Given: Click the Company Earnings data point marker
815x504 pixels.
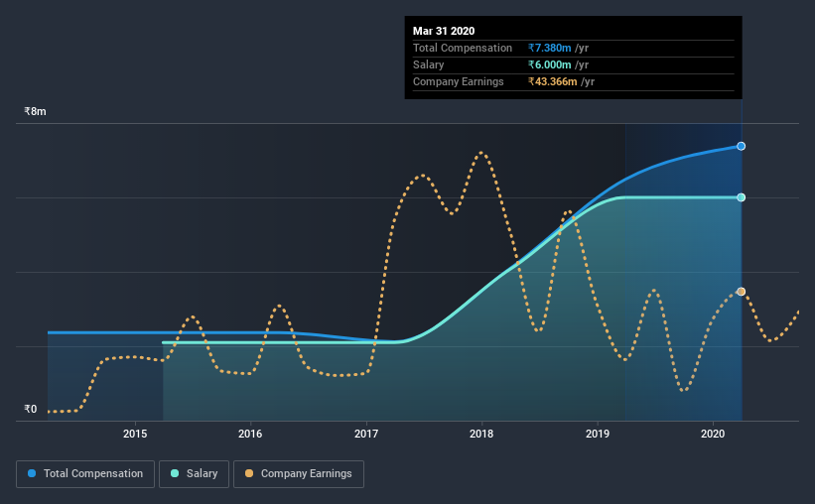Looking at the screenshot, I should 742,292.
